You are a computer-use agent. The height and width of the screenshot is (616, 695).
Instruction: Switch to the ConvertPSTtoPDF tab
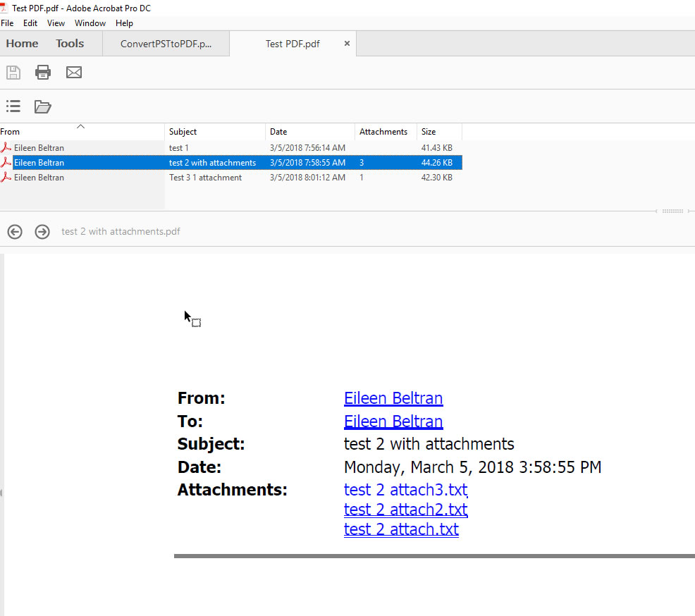166,44
